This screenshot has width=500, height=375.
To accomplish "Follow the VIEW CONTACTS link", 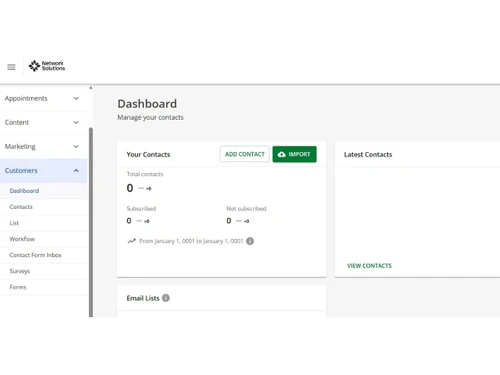I will [x=369, y=266].
